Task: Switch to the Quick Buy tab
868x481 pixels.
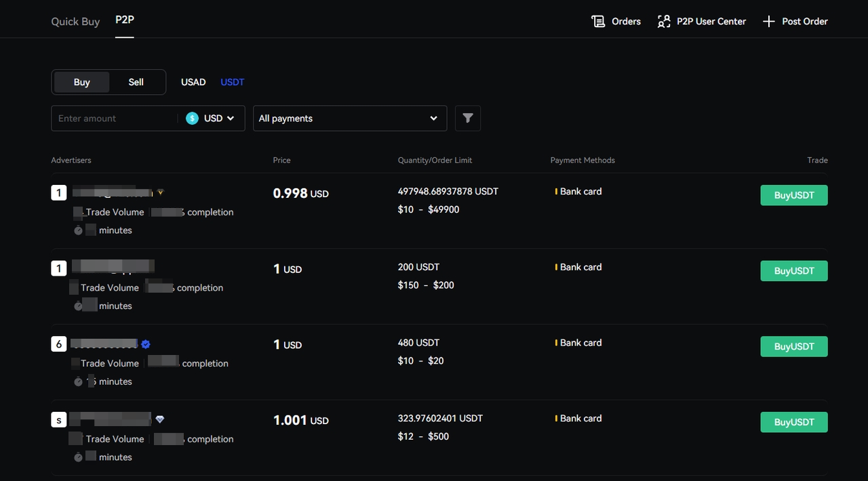Action: [x=75, y=22]
